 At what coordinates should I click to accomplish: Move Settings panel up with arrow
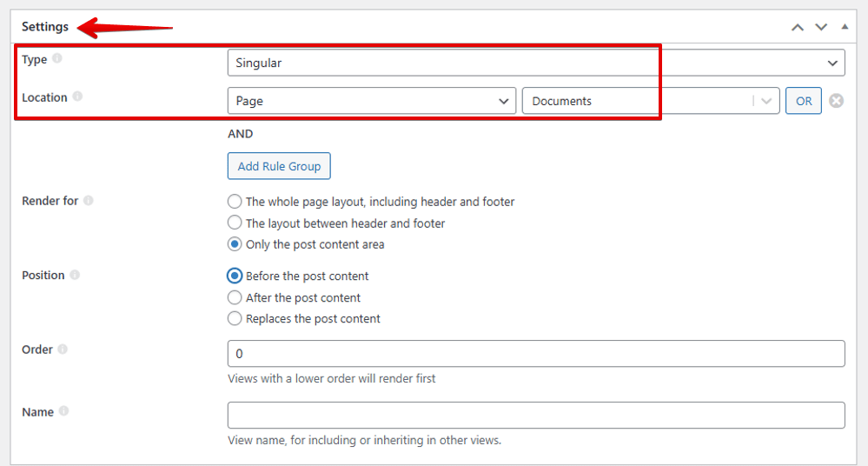[798, 27]
